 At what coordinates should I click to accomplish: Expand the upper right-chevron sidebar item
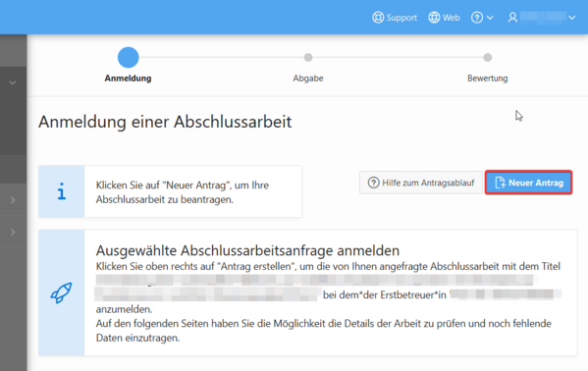13,200
